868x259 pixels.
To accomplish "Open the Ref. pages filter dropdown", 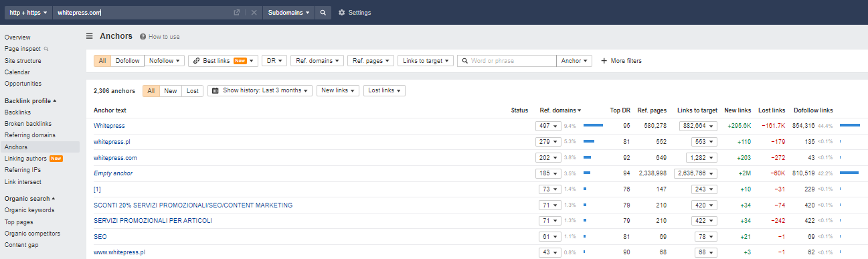I will (x=371, y=61).
